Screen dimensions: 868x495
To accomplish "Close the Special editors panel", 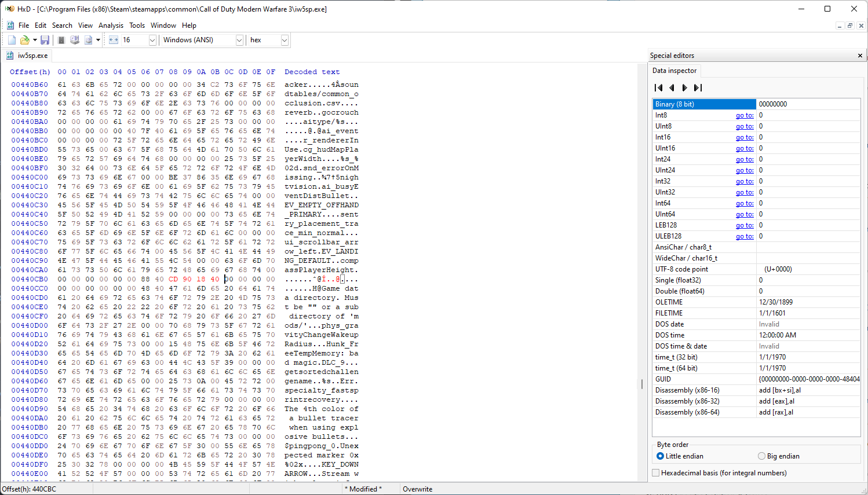I will pyautogui.click(x=860, y=56).
